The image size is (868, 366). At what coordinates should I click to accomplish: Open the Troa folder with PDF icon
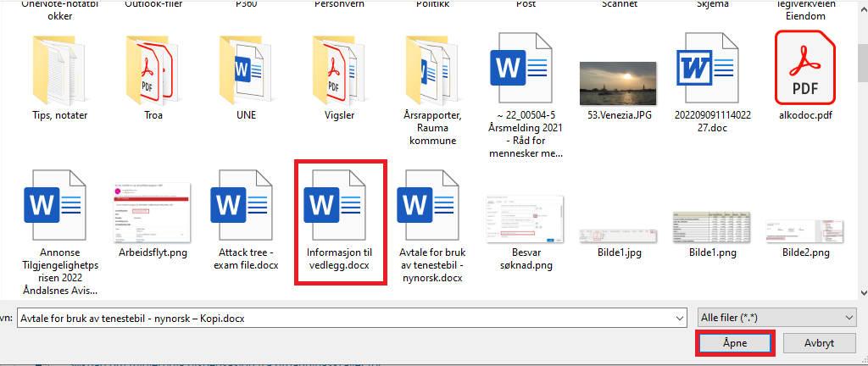point(153,69)
